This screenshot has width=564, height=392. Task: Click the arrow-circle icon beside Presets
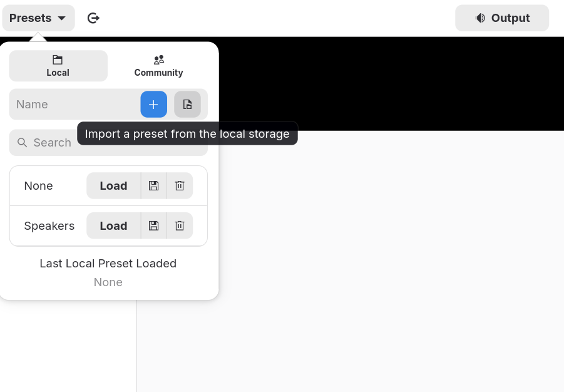coord(93,18)
